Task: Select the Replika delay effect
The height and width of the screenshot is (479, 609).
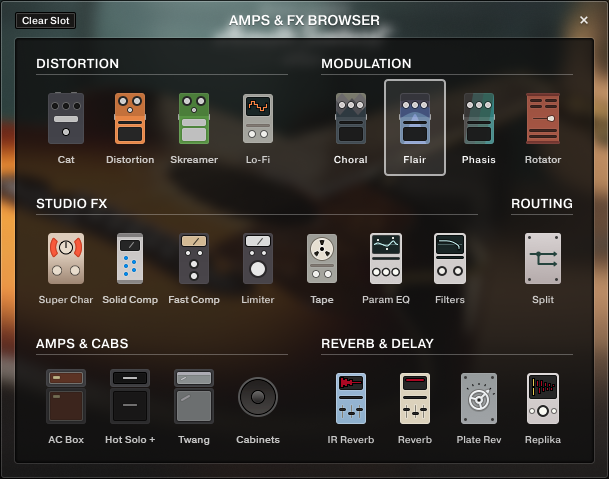Action: (543, 398)
